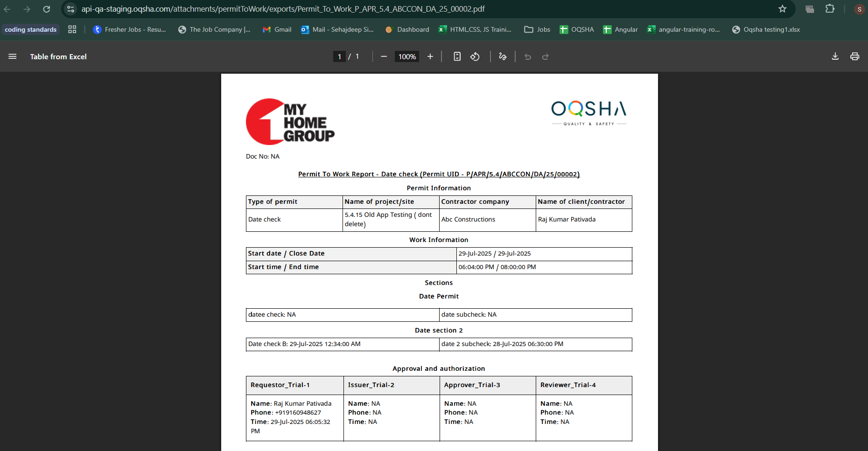Viewport: 868px width, 451px height.
Task: Open the Dashboard bookmark
Action: click(x=407, y=29)
